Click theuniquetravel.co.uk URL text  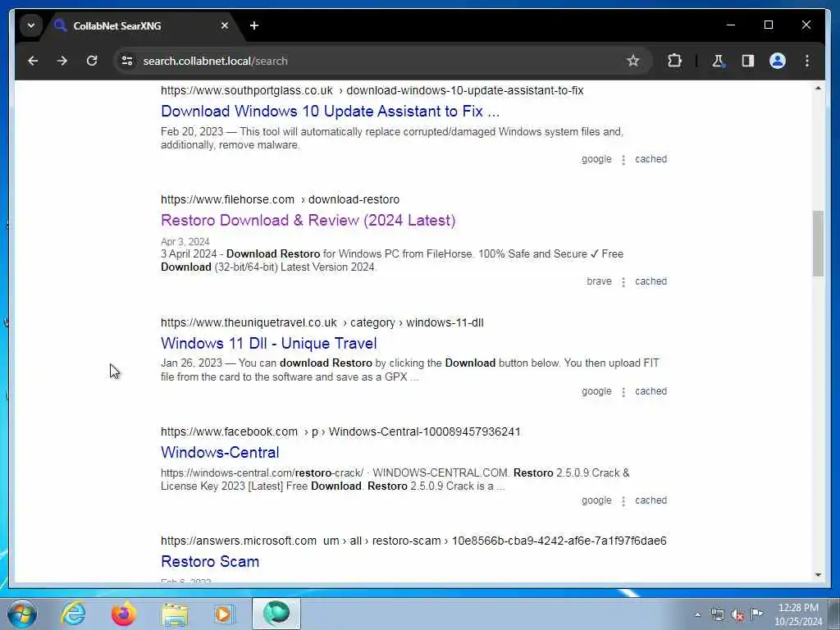[322, 322]
